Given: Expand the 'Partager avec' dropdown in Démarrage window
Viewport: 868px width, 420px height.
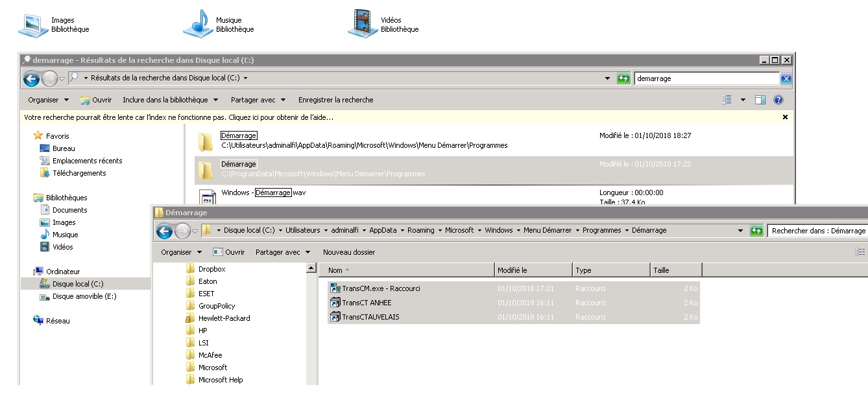Looking at the screenshot, I should point(283,252).
